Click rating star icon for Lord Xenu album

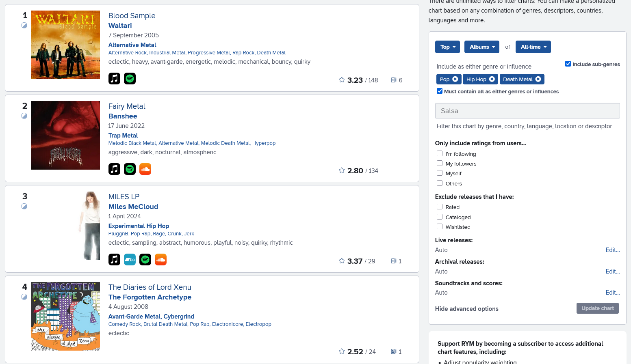pyautogui.click(x=342, y=351)
